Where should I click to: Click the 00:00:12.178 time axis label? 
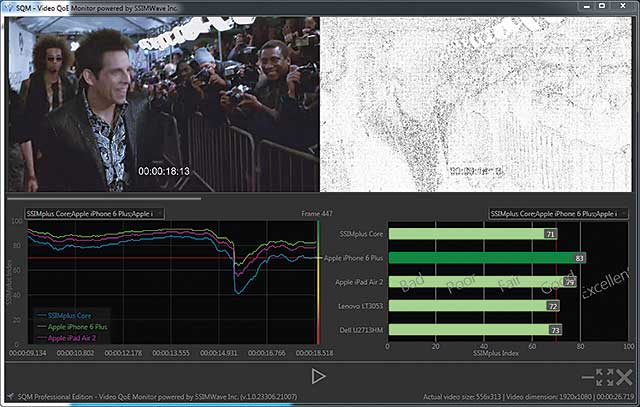coord(123,353)
